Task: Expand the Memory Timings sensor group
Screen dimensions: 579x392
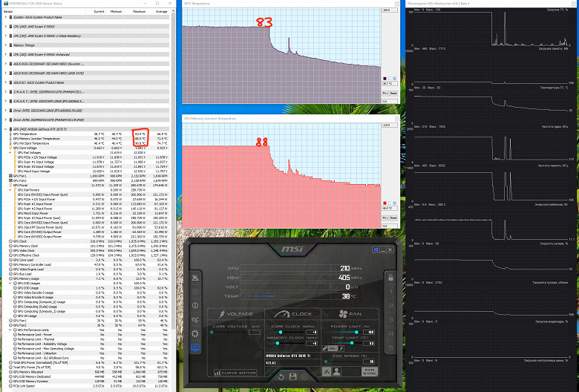Action: [x=5, y=45]
